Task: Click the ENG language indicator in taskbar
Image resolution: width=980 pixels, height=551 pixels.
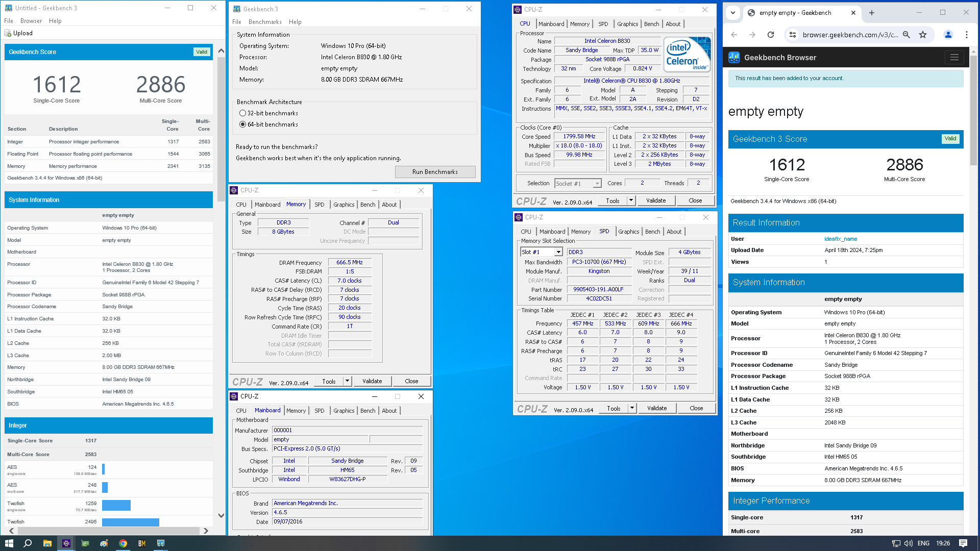Action: (923, 543)
